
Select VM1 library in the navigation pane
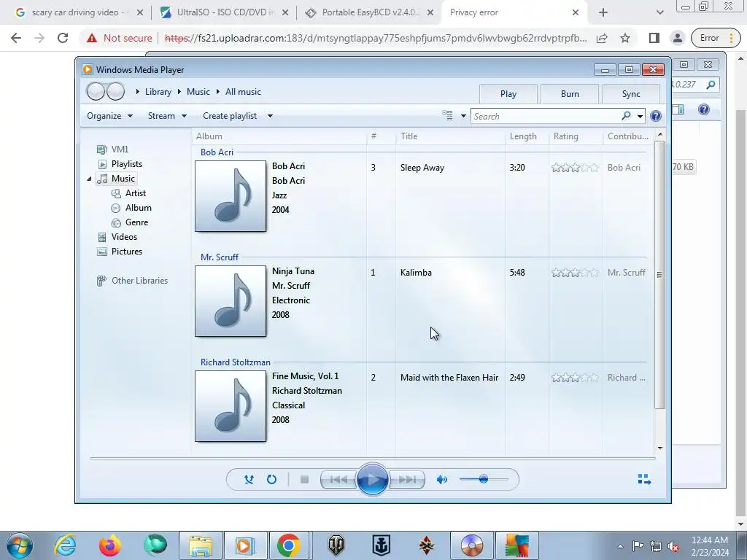click(x=112, y=149)
